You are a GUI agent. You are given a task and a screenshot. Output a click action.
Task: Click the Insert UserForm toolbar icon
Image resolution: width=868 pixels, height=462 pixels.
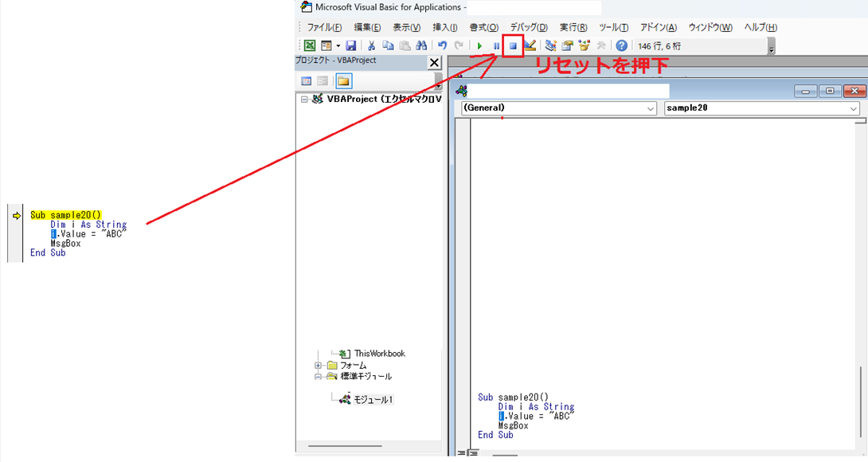point(326,46)
